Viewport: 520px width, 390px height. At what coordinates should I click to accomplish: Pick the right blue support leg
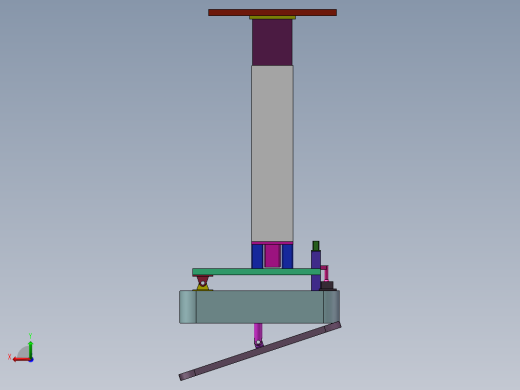(287, 256)
